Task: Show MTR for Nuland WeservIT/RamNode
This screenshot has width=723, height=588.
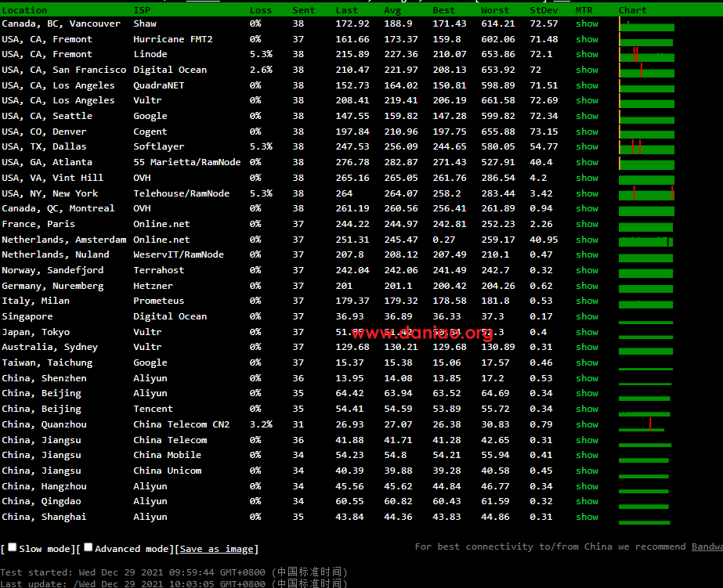Action: [587, 254]
